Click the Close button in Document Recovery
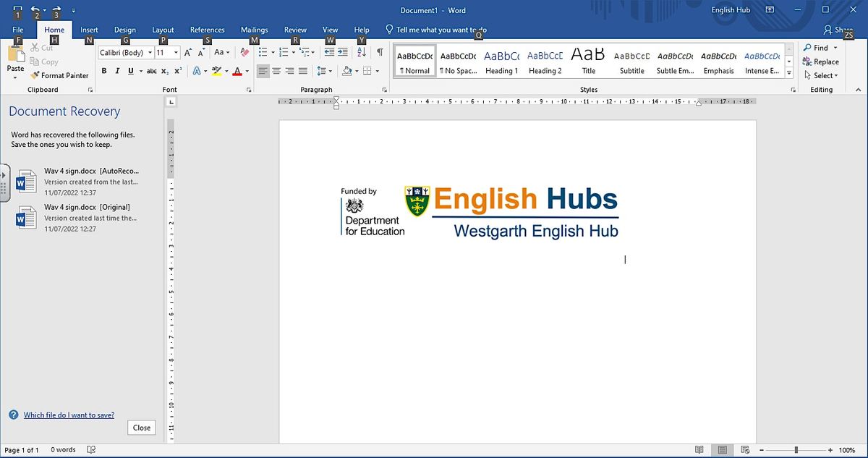 point(141,428)
